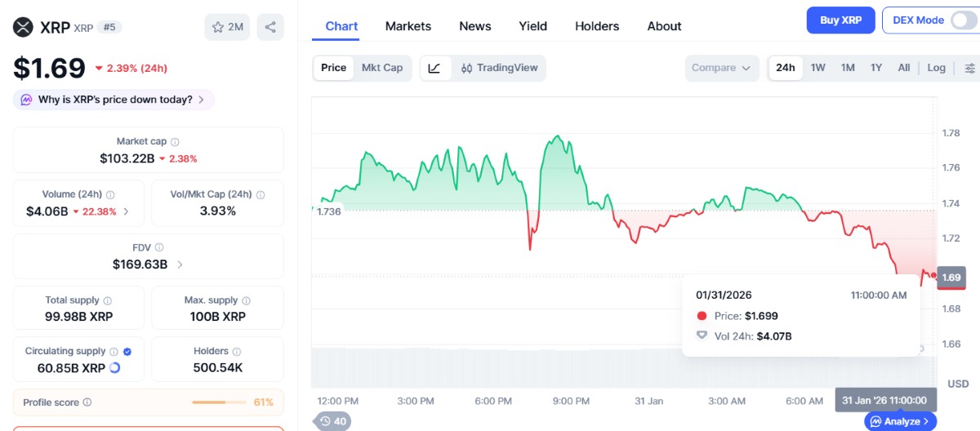Toggle Log scale on chart
The width and height of the screenshot is (980, 431).
pos(937,68)
